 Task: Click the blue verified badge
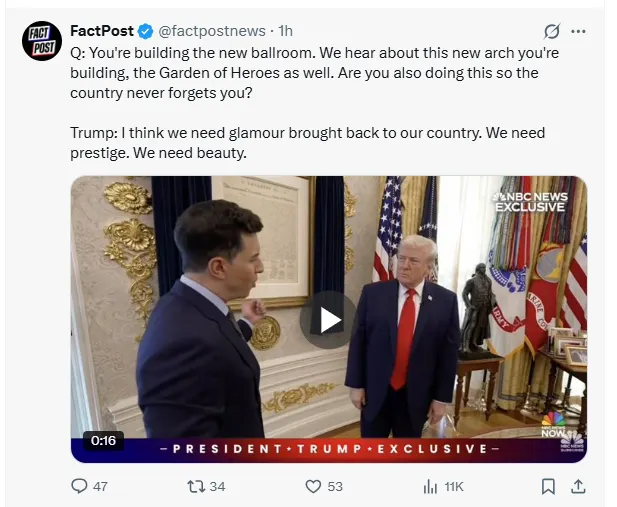(145, 31)
